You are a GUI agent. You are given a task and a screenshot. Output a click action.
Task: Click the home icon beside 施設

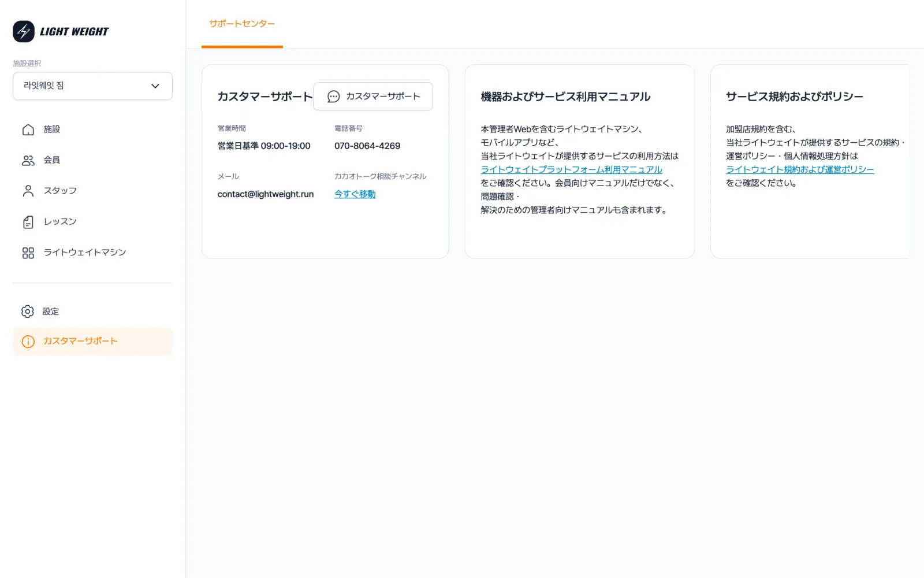[x=28, y=129]
